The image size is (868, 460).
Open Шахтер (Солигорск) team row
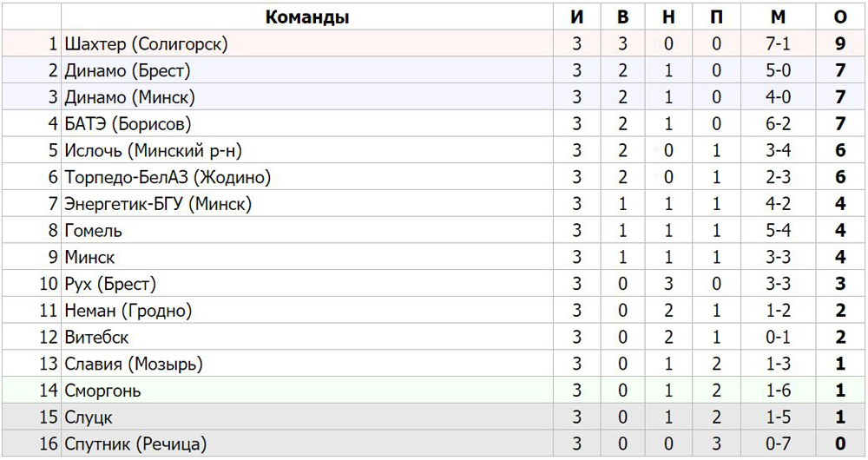(x=433, y=43)
